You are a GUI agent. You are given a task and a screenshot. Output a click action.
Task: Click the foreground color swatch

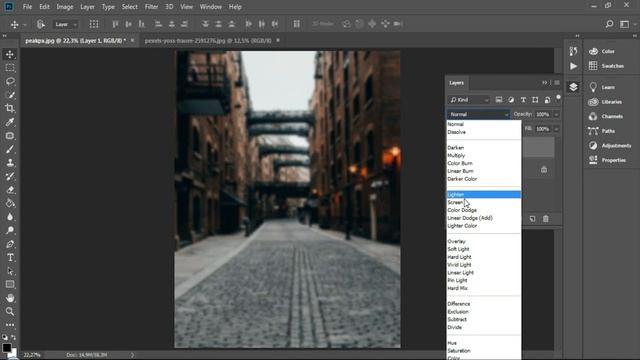pos(7,348)
